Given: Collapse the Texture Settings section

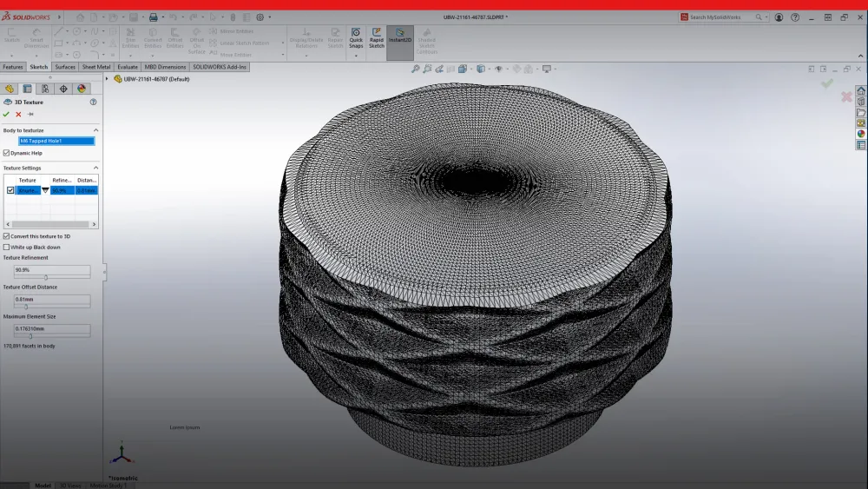Looking at the screenshot, I should coord(95,168).
